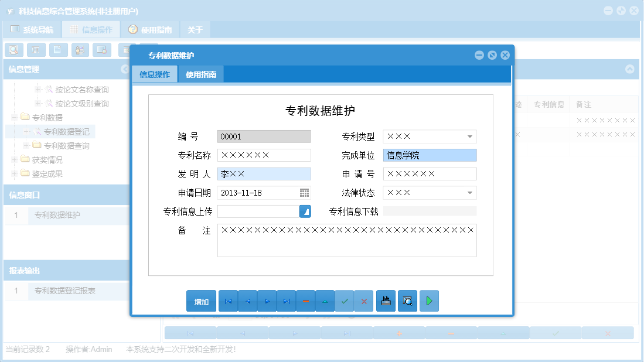Select 专利数据查询 in the tree
The image size is (644, 362).
66,145
